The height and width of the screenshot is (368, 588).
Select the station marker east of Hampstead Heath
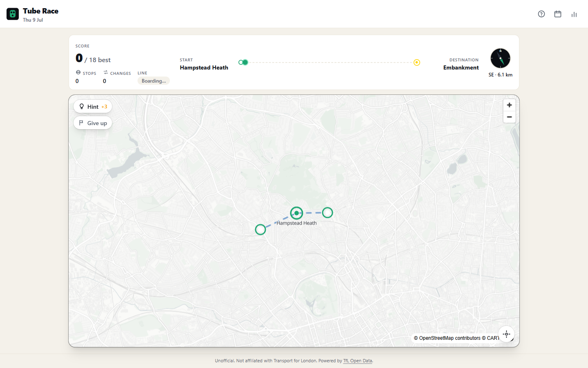pos(327,213)
